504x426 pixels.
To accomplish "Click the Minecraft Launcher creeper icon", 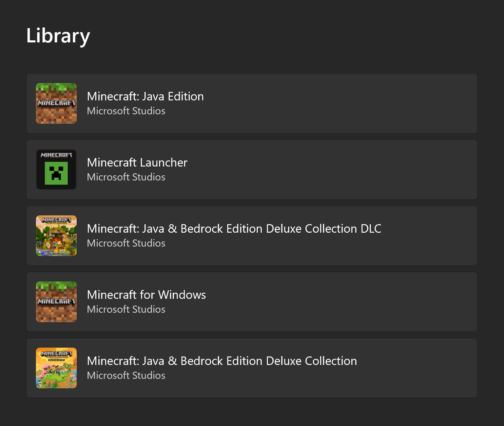I will pyautogui.click(x=56, y=170).
